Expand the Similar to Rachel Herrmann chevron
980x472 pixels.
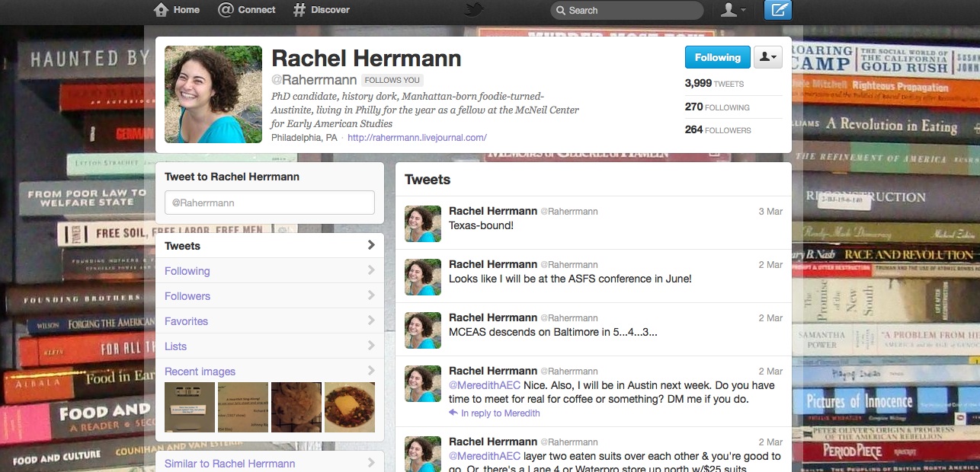coord(371,463)
